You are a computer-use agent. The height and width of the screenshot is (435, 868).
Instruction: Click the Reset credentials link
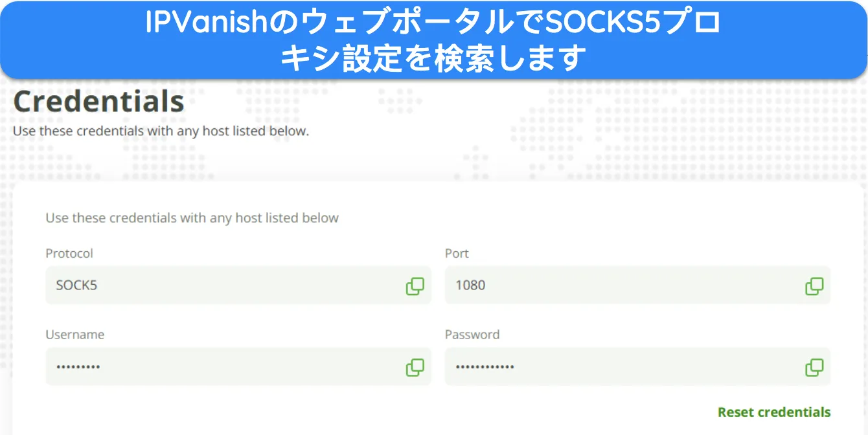[x=774, y=412]
